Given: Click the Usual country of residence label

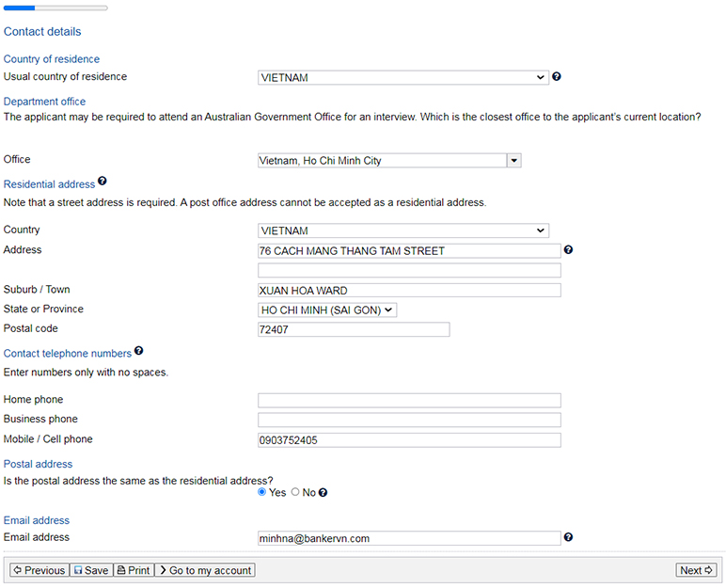Looking at the screenshot, I should click(65, 76).
